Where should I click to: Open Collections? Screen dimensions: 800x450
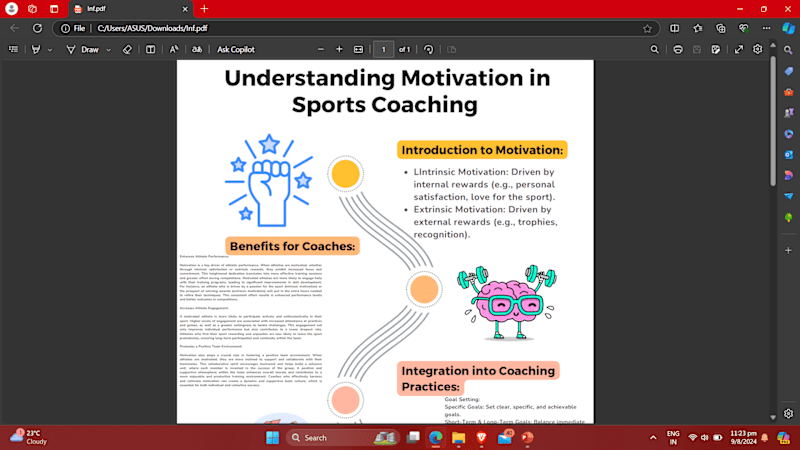click(720, 28)
